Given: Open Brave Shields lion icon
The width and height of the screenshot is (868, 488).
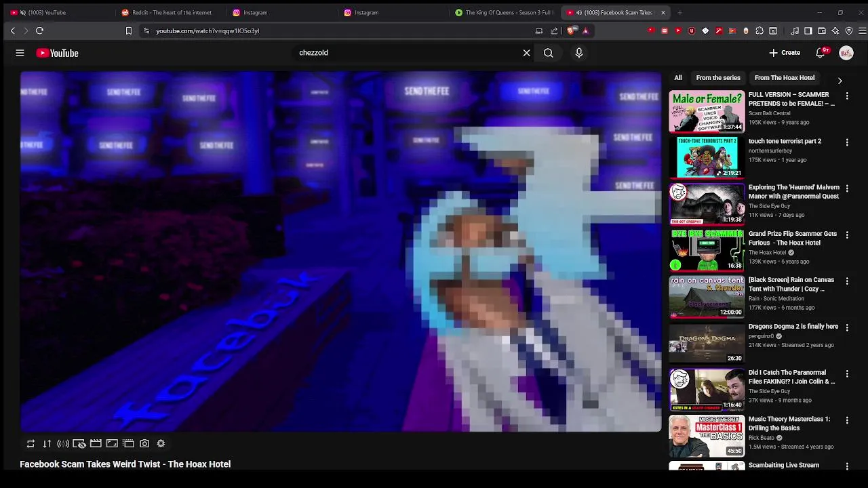Looking at the screenshot, I should 571,30.
